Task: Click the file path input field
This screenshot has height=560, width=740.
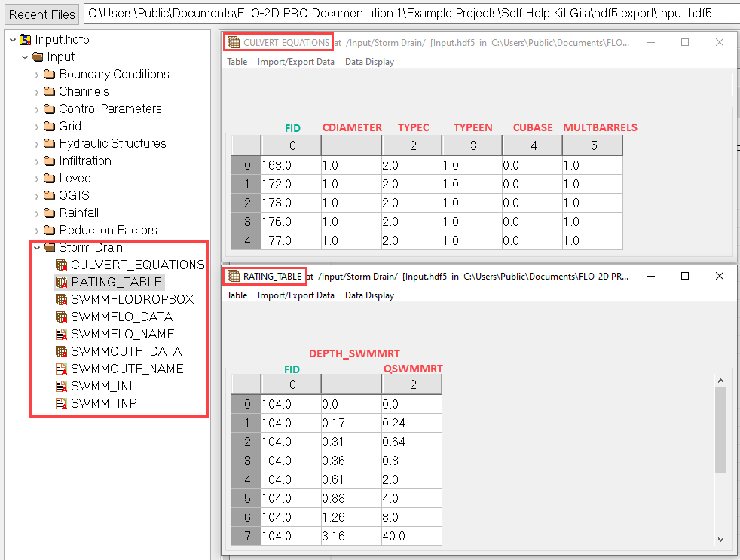Action: point(411,14)
